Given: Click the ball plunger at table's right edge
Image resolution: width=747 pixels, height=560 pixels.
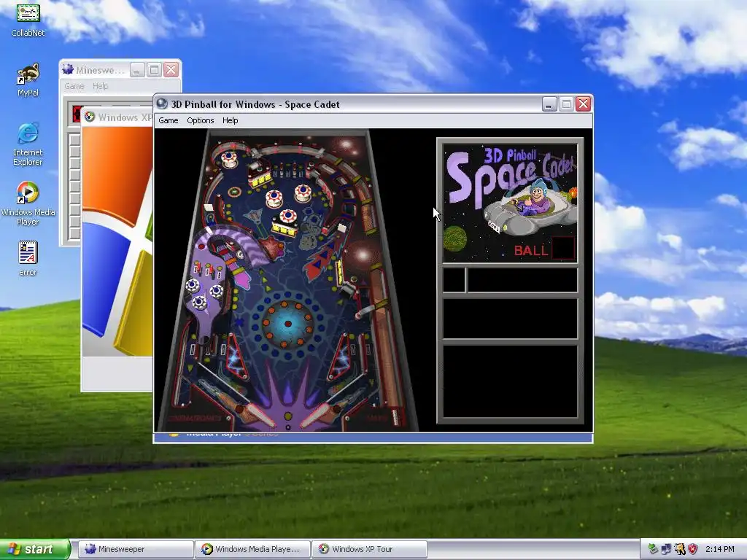Looking at the screenshot, I should pos(395,416).
